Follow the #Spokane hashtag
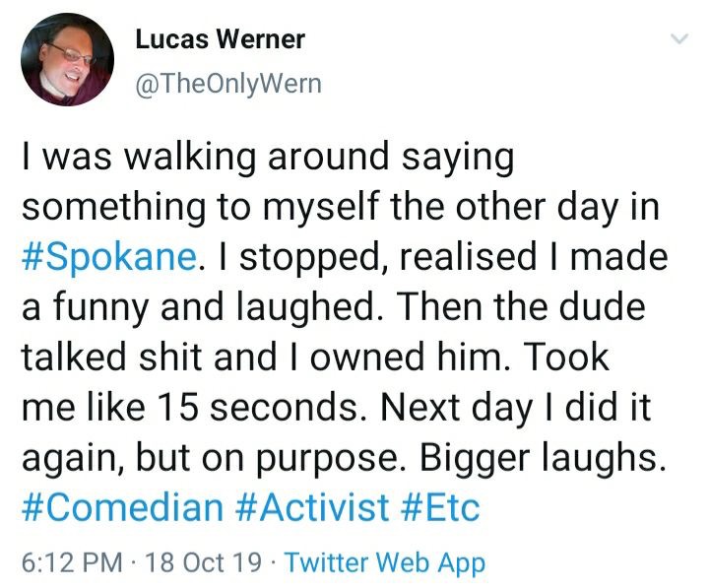This screenshot has height=588, width=709. [x=109, y=256]
